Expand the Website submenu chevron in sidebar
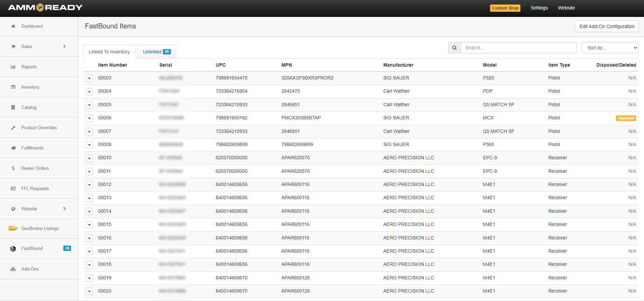 65,209
